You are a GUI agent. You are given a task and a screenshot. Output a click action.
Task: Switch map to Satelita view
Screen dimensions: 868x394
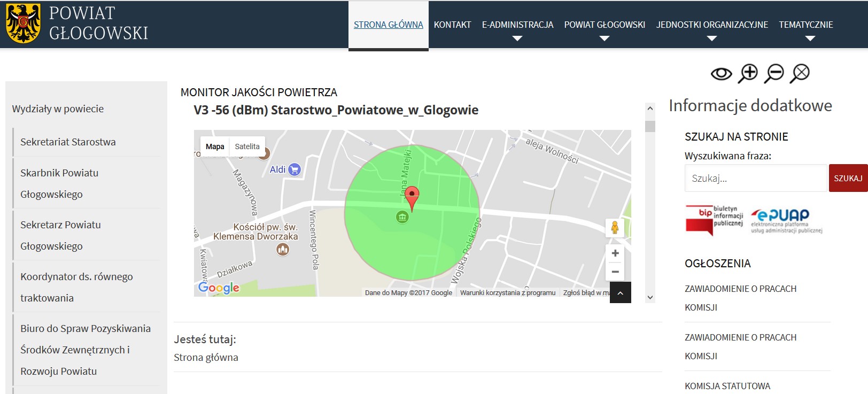247,146
